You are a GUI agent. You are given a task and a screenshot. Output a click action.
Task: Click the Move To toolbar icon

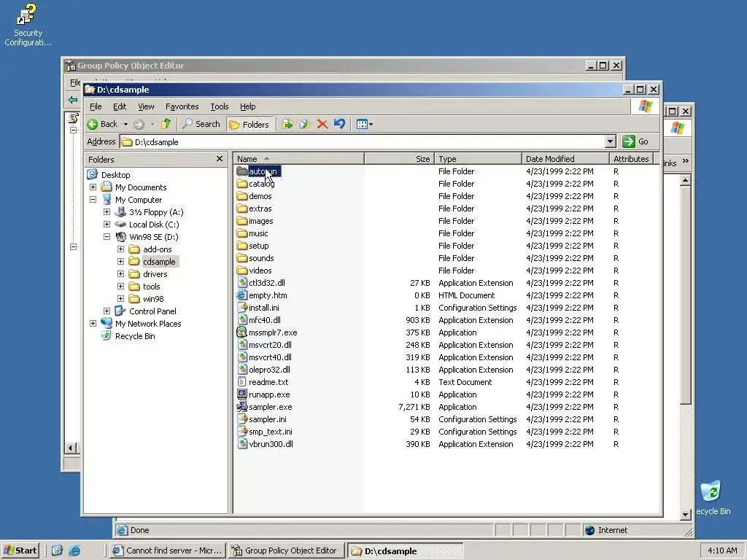[x=287, y=124]
